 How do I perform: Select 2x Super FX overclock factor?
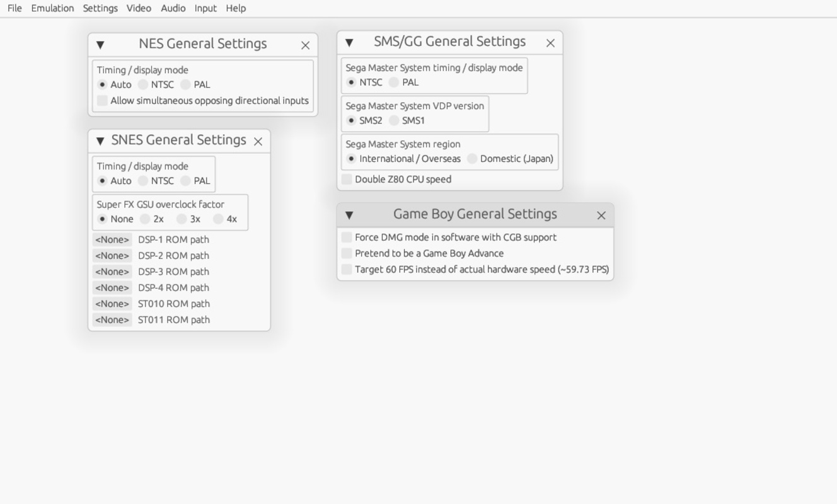(x=145, y=219)
